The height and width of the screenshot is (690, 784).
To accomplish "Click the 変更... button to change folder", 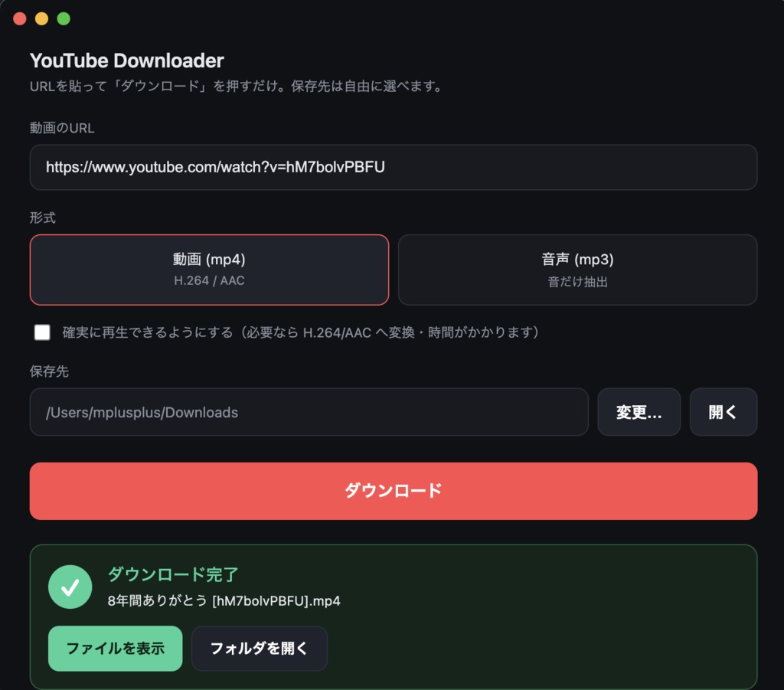I will [x=639, y=412].
